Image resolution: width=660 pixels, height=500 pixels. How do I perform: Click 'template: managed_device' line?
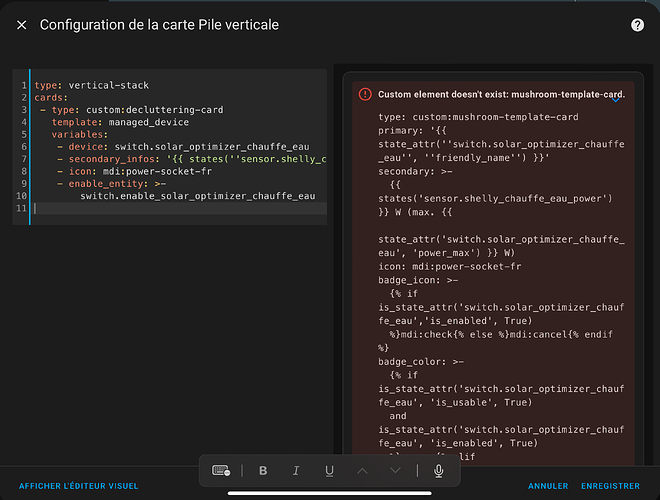pos(120,122)
